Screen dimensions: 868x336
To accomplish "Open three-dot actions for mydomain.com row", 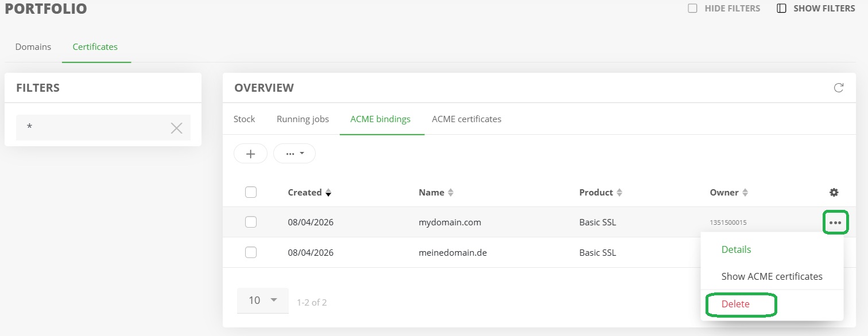I will [835, 222].
